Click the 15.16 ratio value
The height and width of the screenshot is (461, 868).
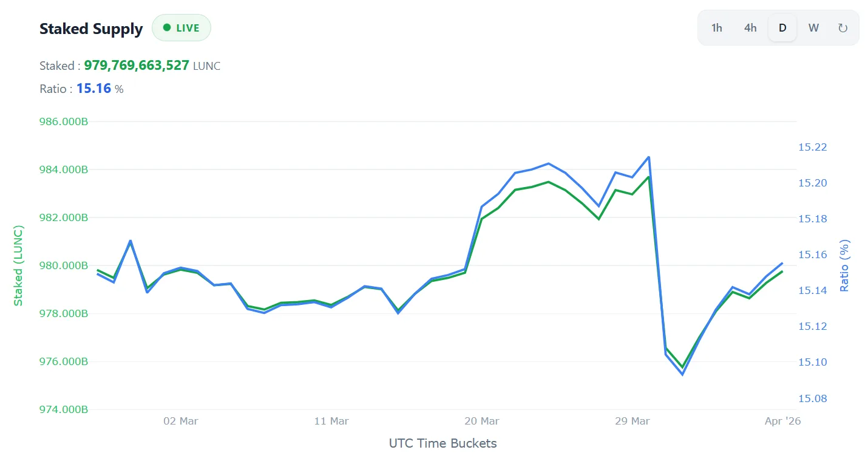(93, 89)
